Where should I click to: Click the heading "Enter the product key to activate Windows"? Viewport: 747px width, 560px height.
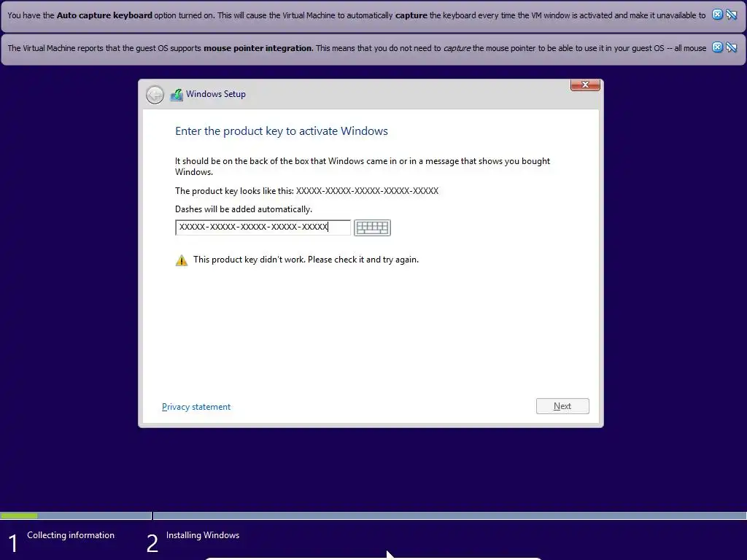tap(282, 131)
